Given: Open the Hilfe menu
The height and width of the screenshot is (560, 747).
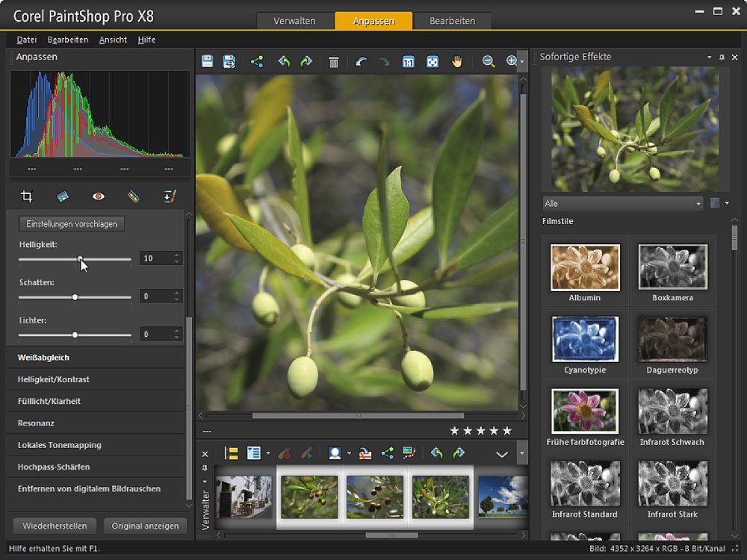Looking at the screenshot, I should click(146, 40).
